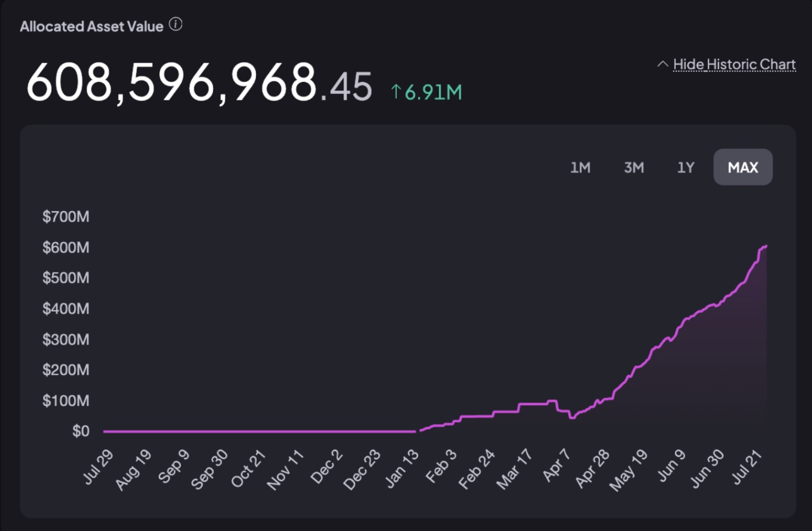Click the $700M y-axis label
Viewport: 812px width, 531px height.
click(x=66, y=217)
